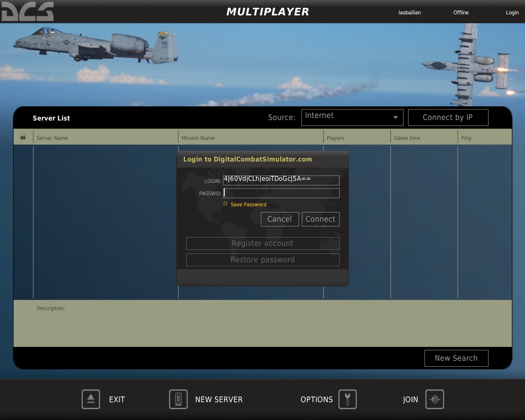525x420 pixels.
Task: Click the Save Password label
Action: 249,204
